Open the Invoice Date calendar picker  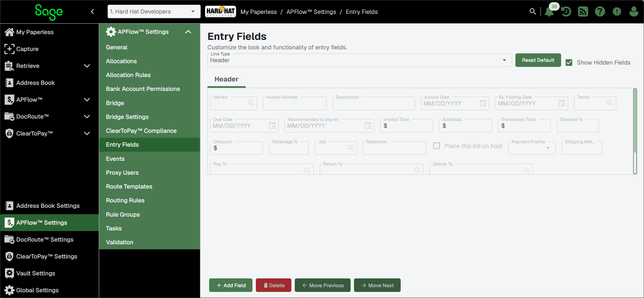click(x=483, y=103)
